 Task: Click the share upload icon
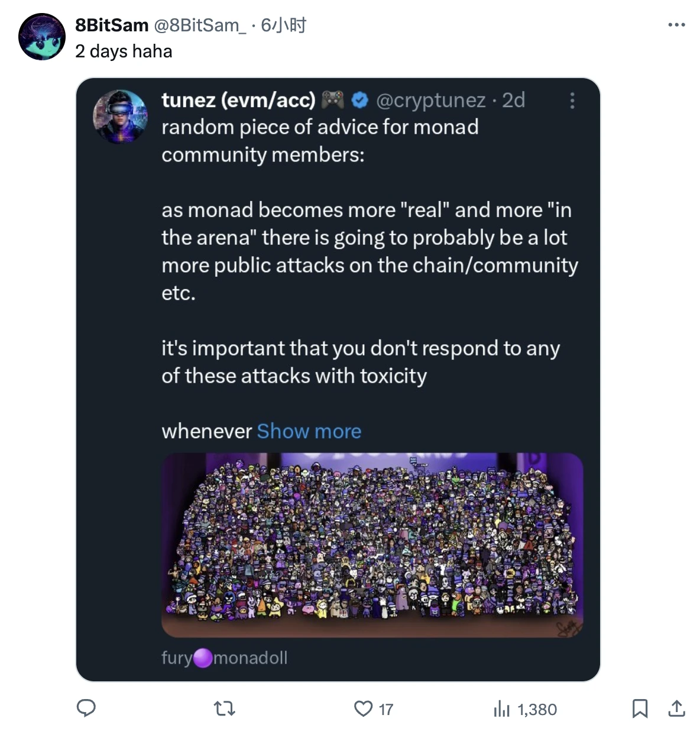(x=676, y=708)
